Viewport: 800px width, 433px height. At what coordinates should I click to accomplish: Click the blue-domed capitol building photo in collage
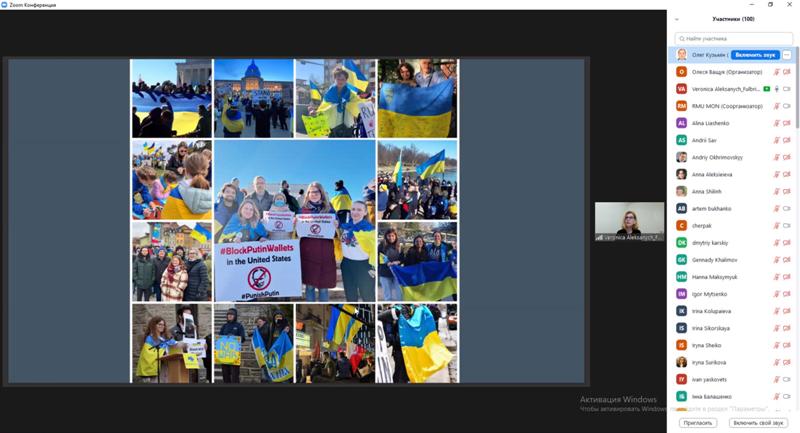click(x=254, y=98)
